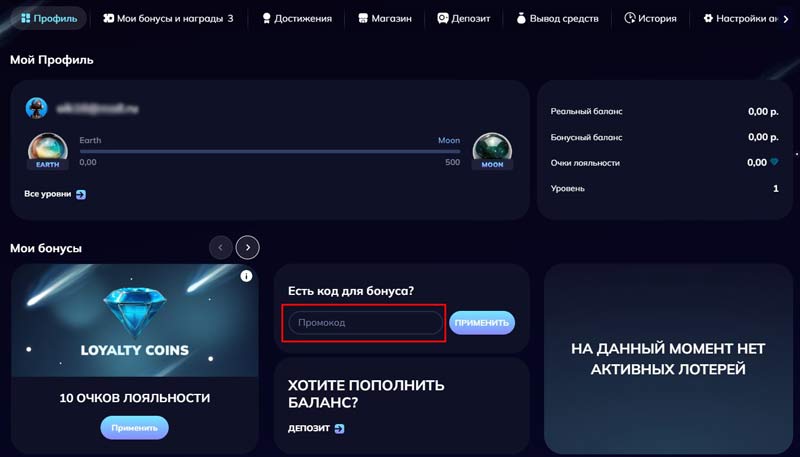Image resolution: width=800 pixels, height=457 pixels.
Task: Click the 500 progress target value
Action: (453, 162)
